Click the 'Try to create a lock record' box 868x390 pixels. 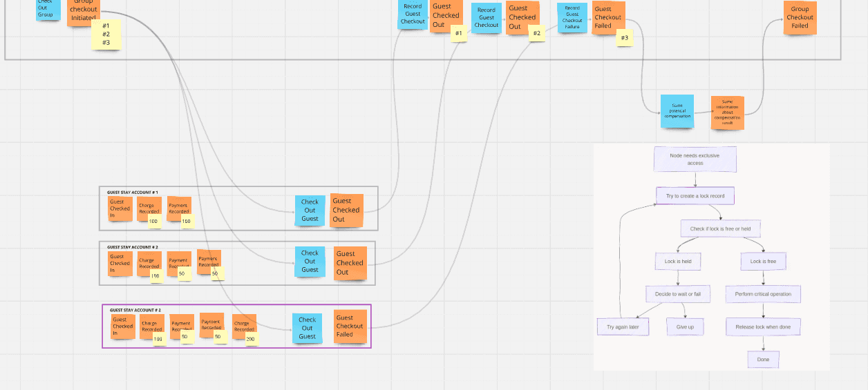click(x=695, y=196)
